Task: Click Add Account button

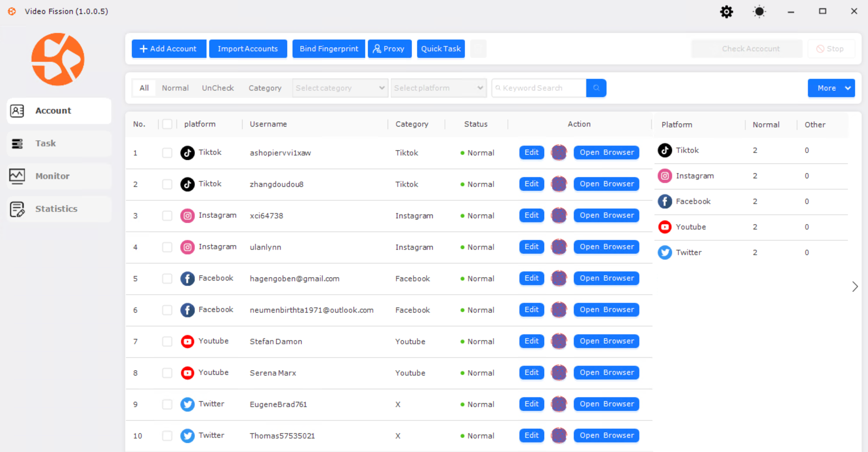Action: click(169, 49)
